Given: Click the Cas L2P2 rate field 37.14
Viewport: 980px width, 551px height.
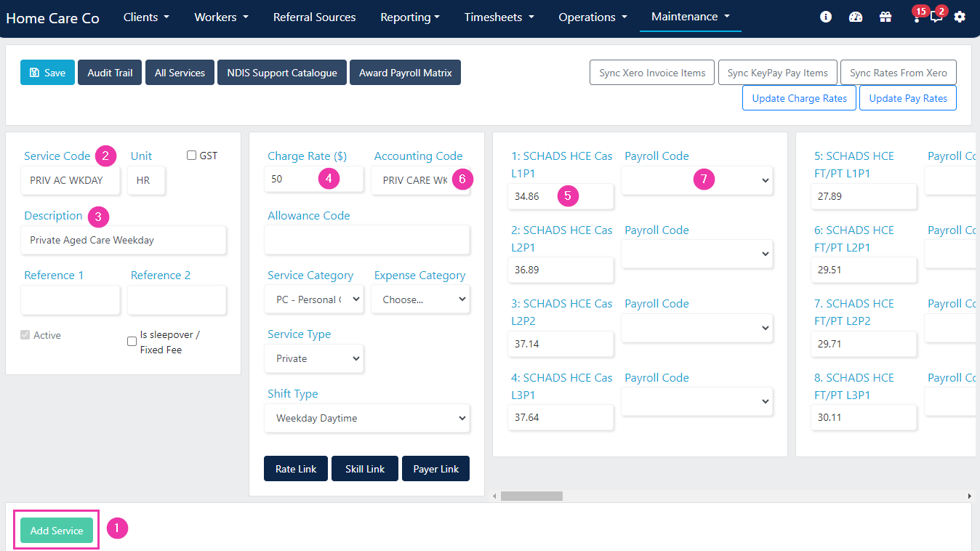Looking at the screenshot, I should pos(561,344).
